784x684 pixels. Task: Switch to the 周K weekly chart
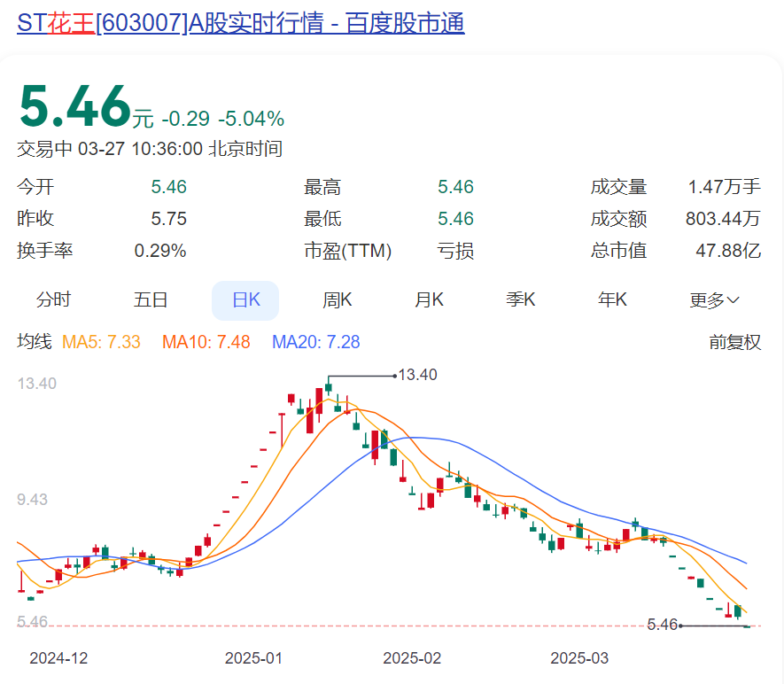(338, 299)
